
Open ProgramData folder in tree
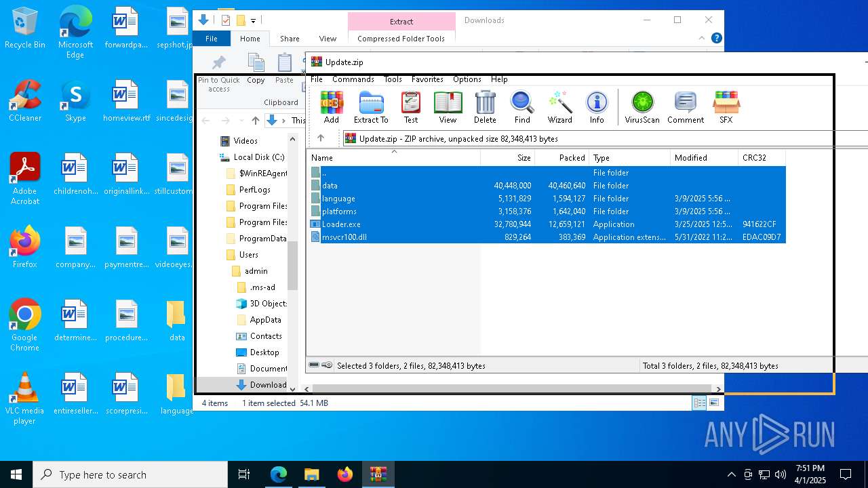click(257, 239)
